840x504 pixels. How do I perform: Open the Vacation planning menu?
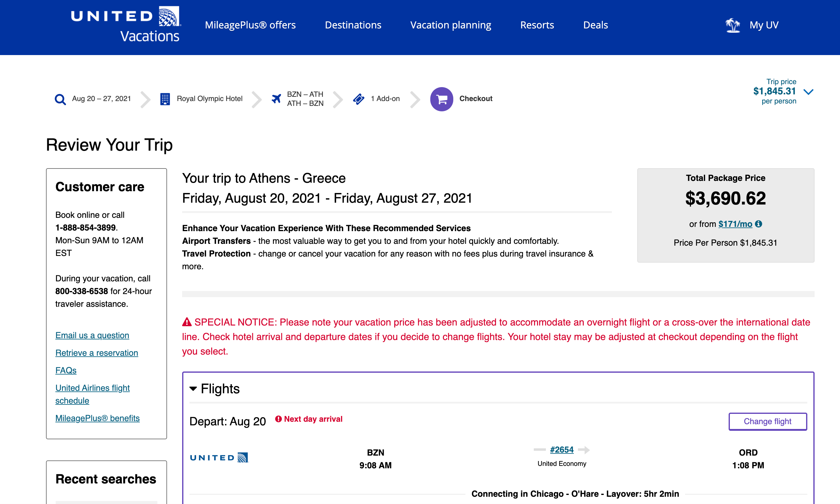(450, 25)
